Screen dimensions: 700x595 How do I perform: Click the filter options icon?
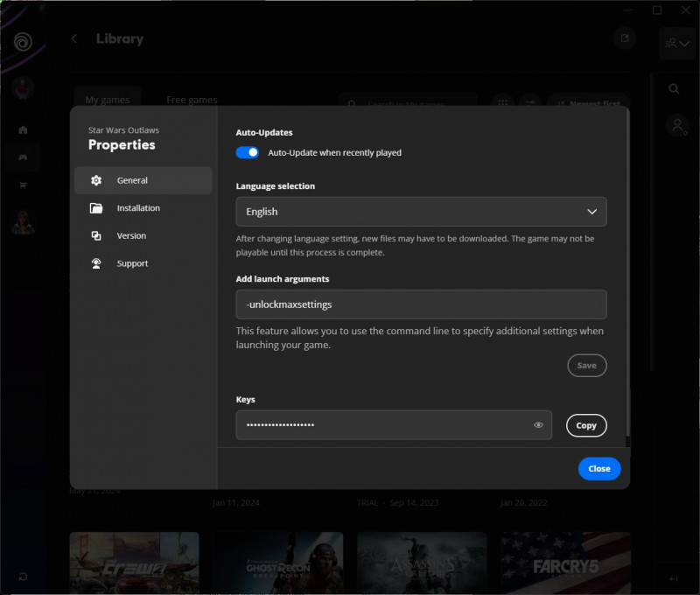[x=530, y=102]
